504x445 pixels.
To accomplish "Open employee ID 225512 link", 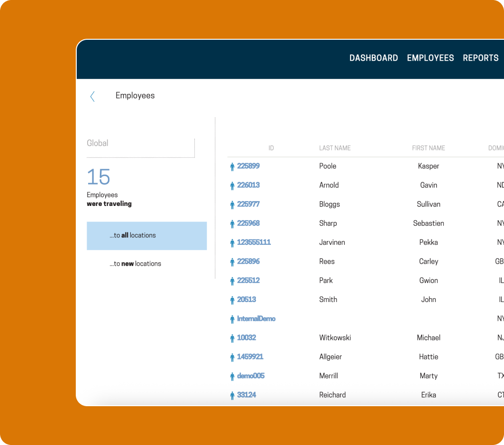I will 248,281.
